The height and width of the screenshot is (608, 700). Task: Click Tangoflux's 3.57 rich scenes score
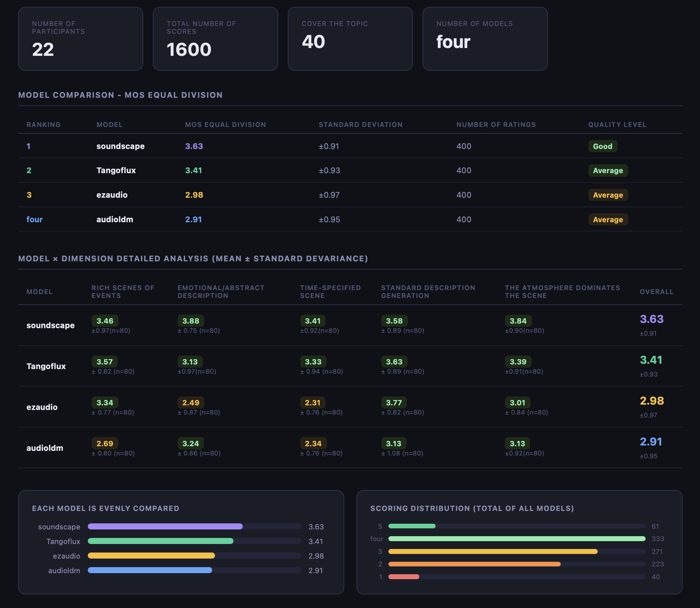click(104, 362)
